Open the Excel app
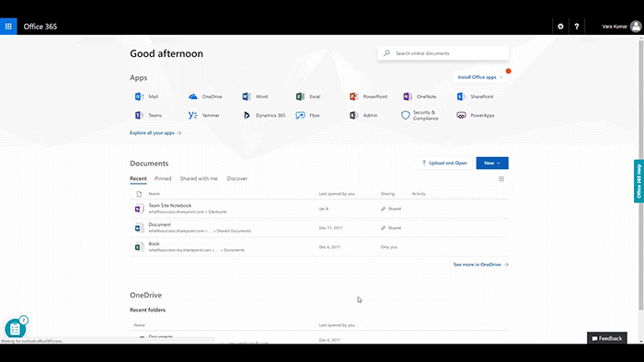This screenshot has height=362, width=644. (x=308, y=96)
